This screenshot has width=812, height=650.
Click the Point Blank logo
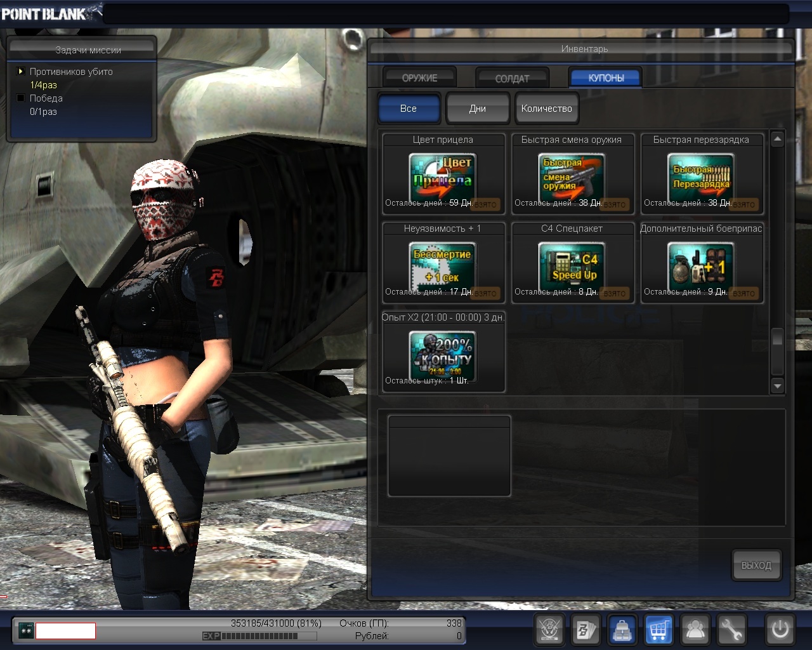(x=51, y=13)
